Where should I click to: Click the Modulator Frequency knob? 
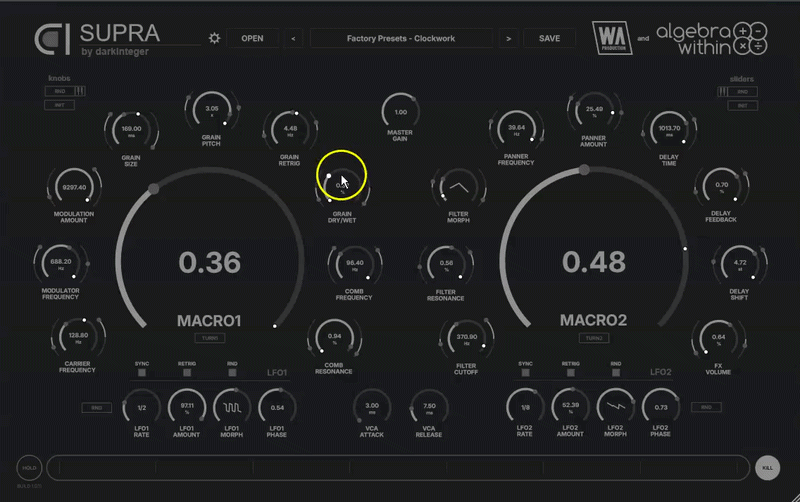coord(61,263)
